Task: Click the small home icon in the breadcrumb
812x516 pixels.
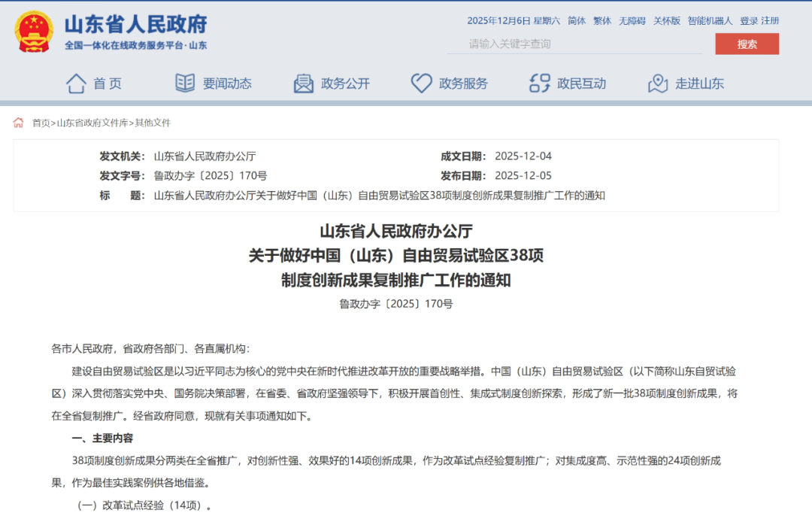Action: tap(18, 122)
